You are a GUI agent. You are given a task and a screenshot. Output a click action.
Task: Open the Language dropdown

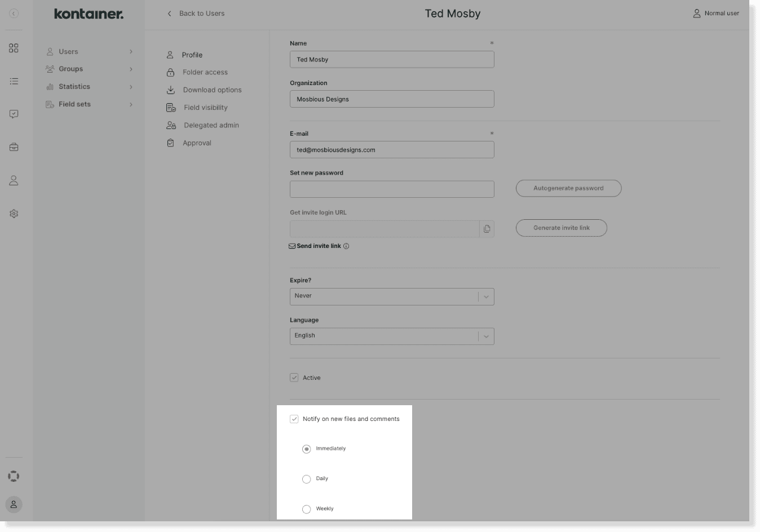click(x=485, y=336)
